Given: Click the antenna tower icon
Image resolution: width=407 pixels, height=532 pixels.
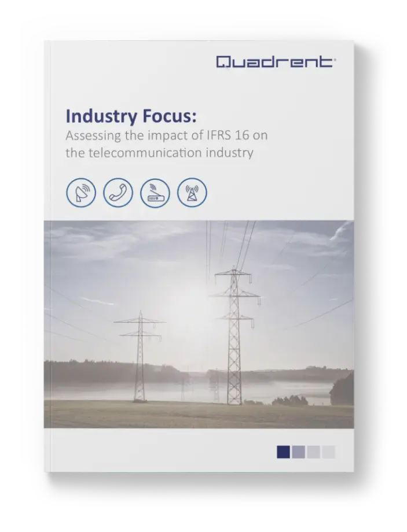Looking at the screenshot, I should tap(192, 193).
